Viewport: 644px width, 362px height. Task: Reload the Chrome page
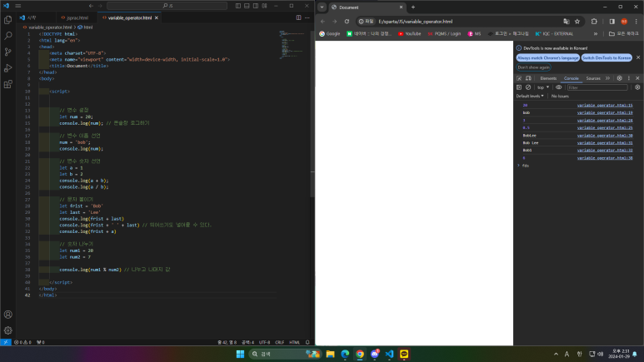[347, 22]
